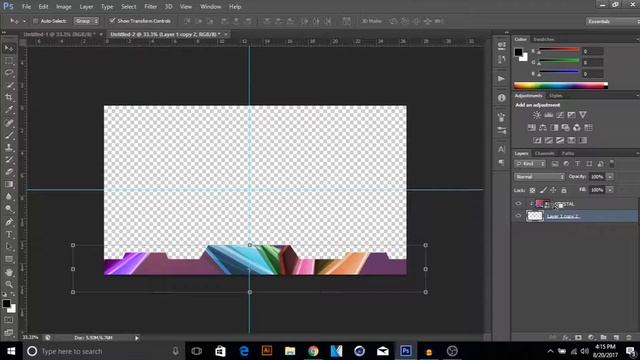Viewport: 640px width, 360px height.
Task: Click the Layer 1 copy 2 thumbnail
Action: click(535, 216)
